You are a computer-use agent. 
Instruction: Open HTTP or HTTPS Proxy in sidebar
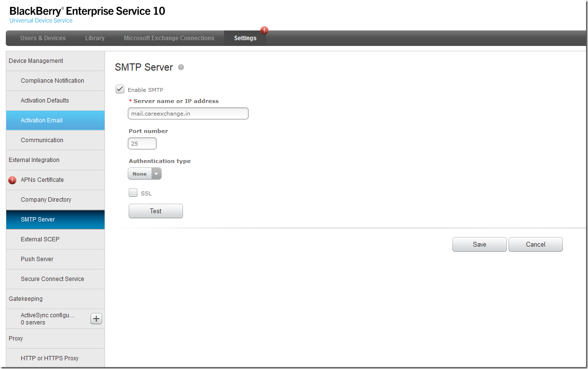point(55,358)
